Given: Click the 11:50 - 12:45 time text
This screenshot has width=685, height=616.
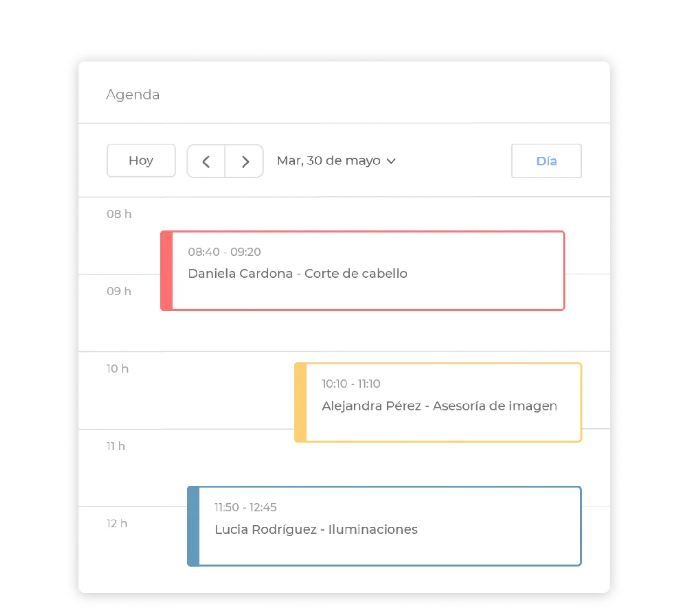Looking at the screenshot, I should click(245, 507).
